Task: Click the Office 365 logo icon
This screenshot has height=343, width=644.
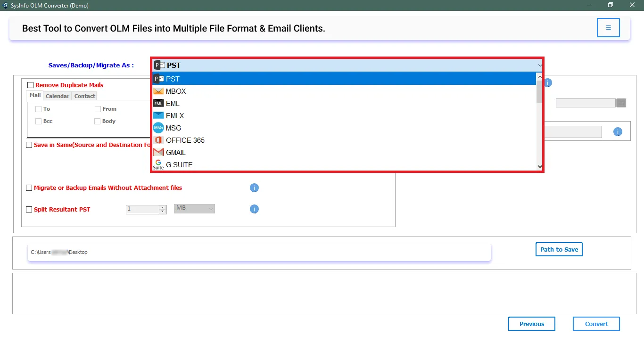Action: pyautogui.click(x=158, y=140)
